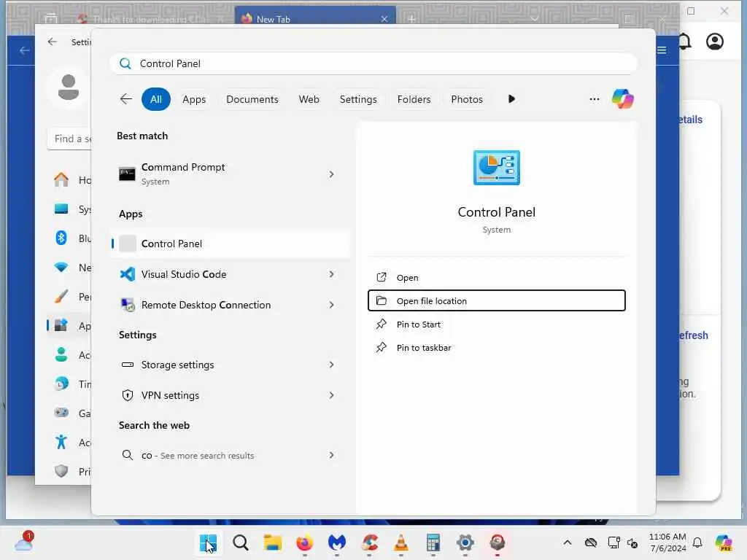Click the Settings window back arrow
The width and height of the screenshot is (747, 560).
[53, 42]
